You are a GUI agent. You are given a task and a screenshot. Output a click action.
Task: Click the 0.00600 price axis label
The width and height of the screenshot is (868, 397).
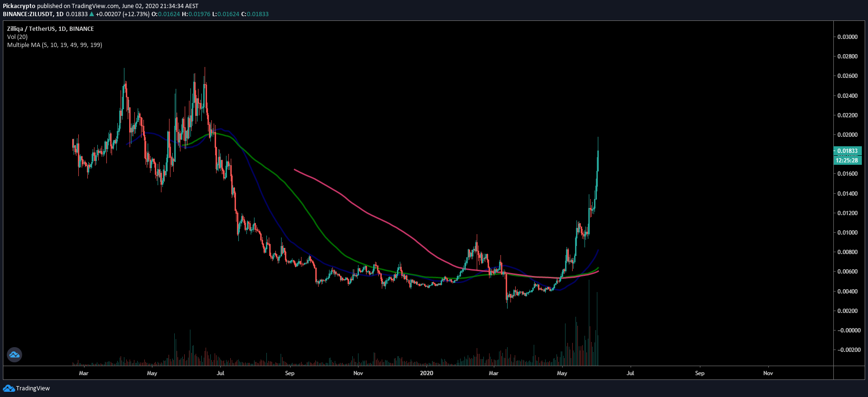[x=848, y=272]
